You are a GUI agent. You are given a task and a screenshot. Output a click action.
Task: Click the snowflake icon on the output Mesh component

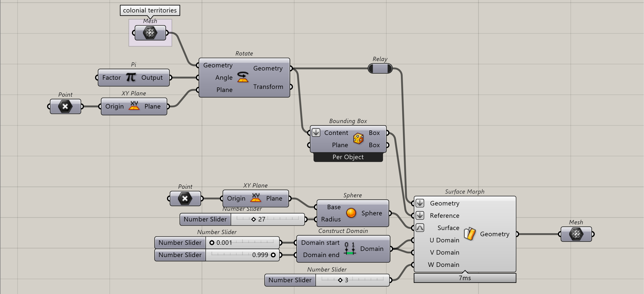click(x=576, y=234)
